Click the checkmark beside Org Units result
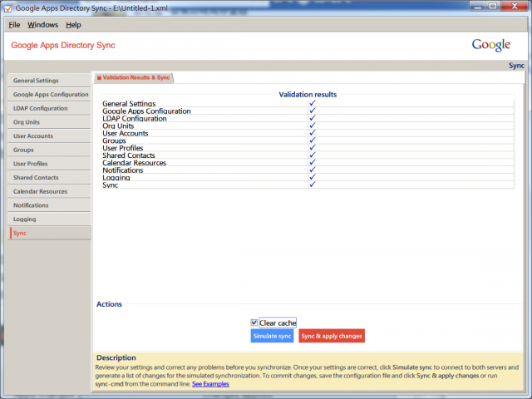 point(313,126)
